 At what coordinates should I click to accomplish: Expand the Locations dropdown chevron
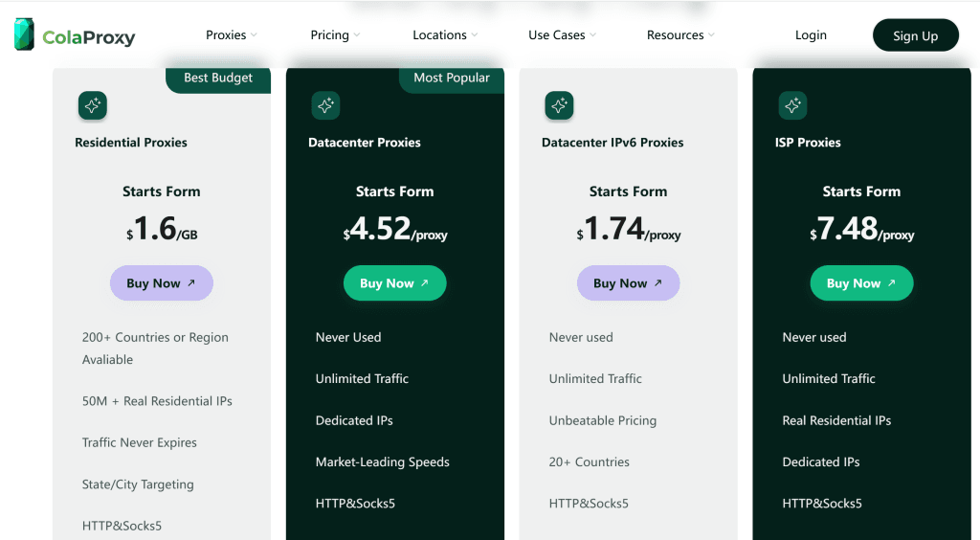click(x=475, y=35)
